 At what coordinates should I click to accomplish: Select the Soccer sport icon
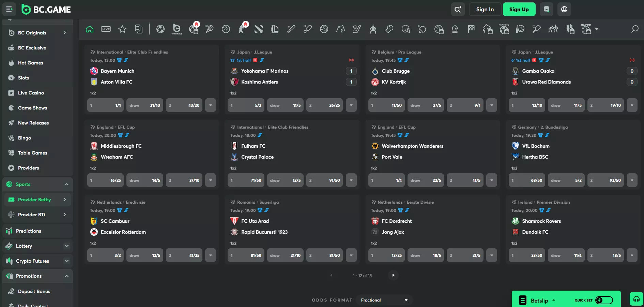pyautogui.click(x=160, y=29)
